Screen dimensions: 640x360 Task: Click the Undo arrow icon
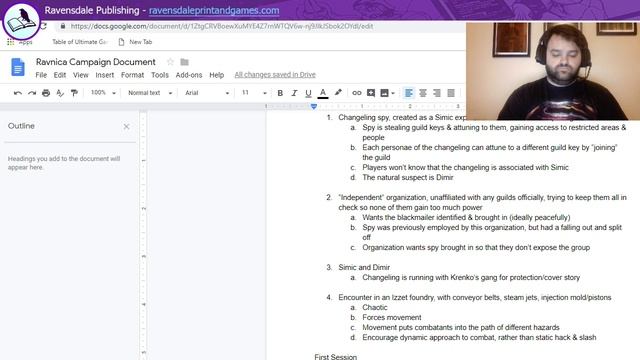point(18,93)
